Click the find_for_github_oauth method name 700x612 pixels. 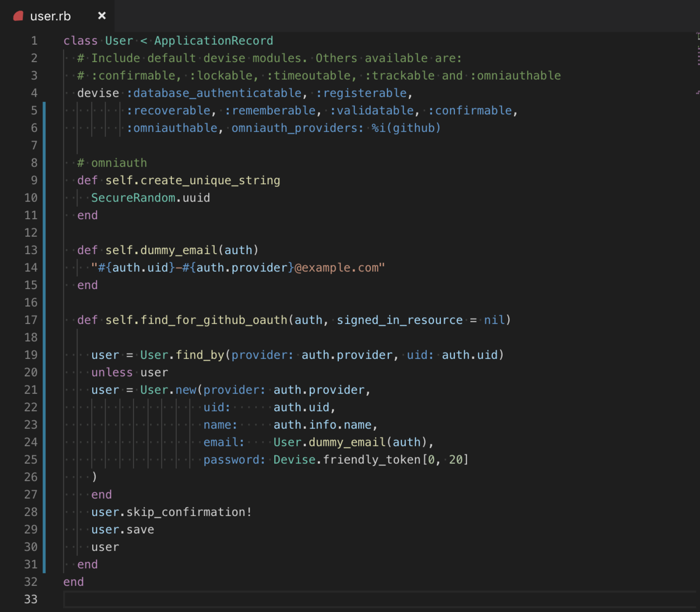pyautogui.click(x=214, y=320)
